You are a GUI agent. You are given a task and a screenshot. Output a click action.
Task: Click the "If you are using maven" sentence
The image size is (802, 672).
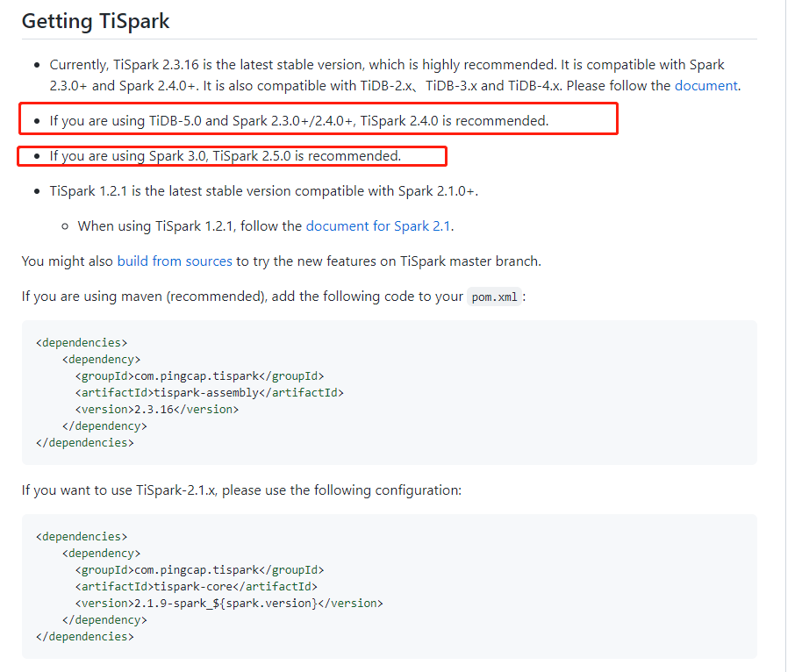point(228,297)
